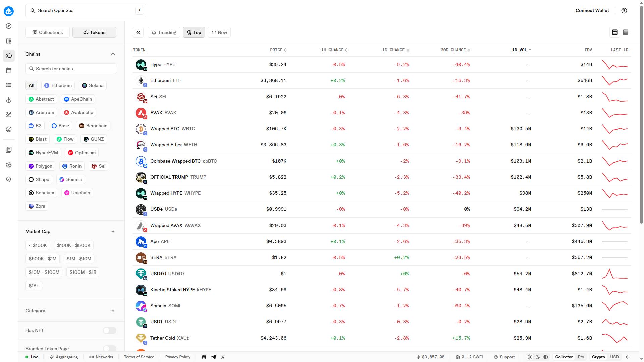Open the Discord link icon in footer
Image resolution: width=644 pixels, height=362 pixels.
click(204, 357)
